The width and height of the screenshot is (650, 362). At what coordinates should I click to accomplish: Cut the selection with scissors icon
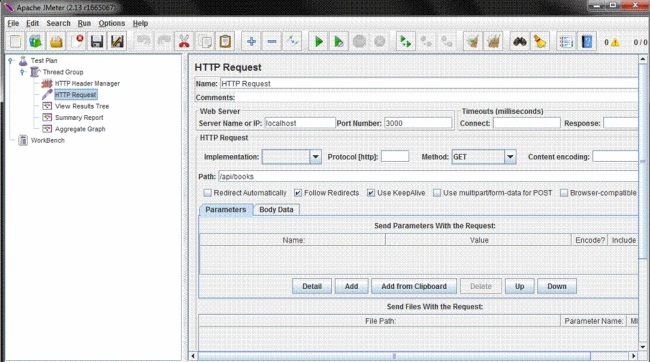coord(184,41)
